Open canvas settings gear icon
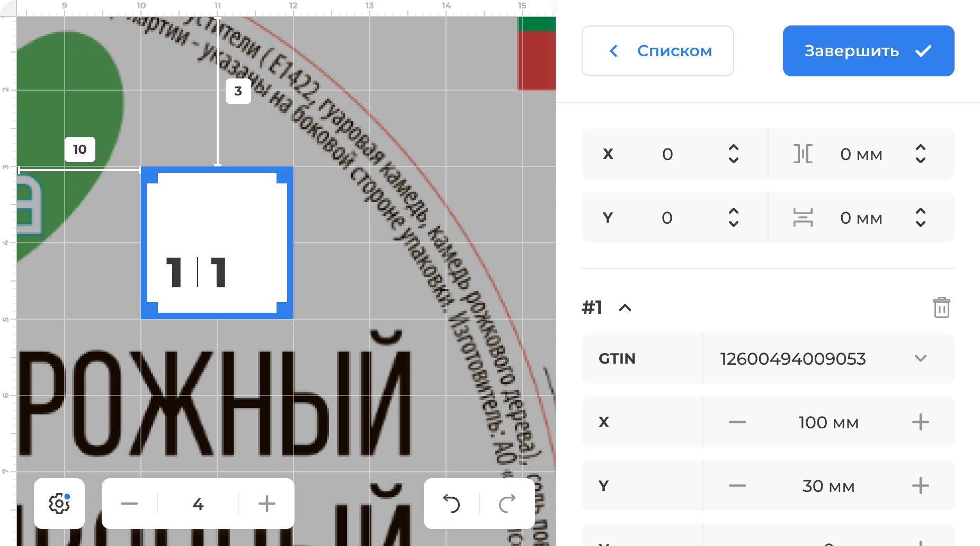This screenshot has width=980, height=546. coord(59,504)
